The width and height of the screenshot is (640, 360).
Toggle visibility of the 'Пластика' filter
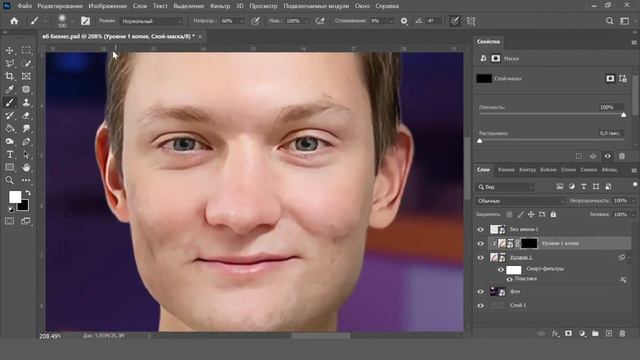coord(509,279)
